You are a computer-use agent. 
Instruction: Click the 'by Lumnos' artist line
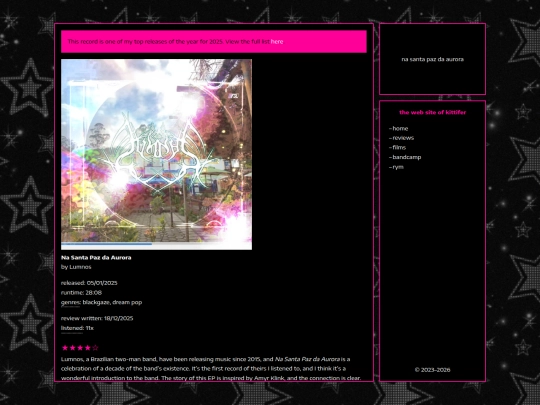coord(76,267)
